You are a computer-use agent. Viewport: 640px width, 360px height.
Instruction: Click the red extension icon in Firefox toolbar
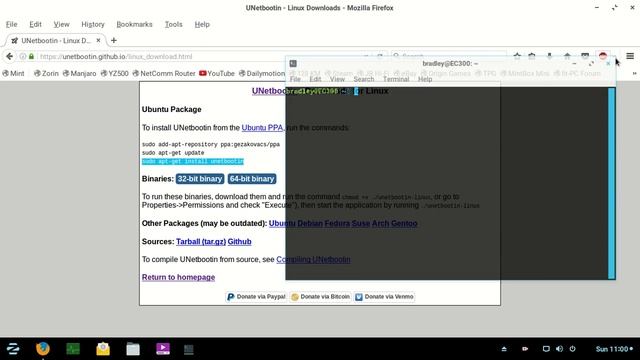(603, 56)
